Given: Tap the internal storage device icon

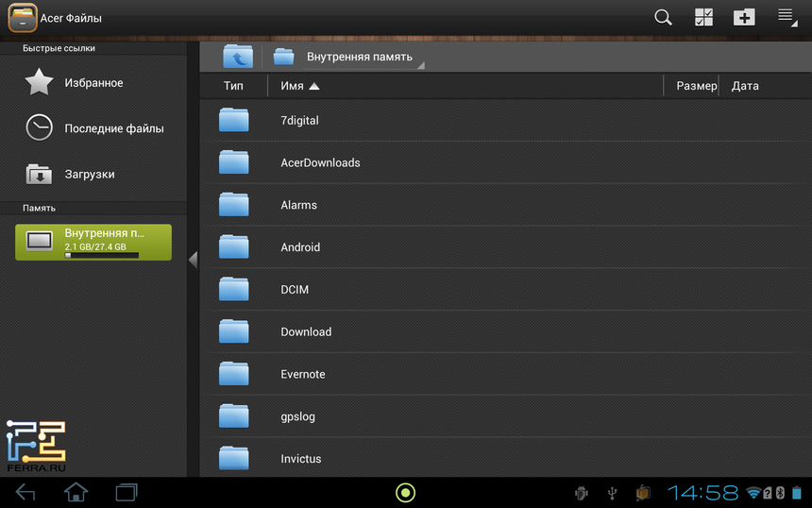Looking at the screenshot, I should click(40, 242).
